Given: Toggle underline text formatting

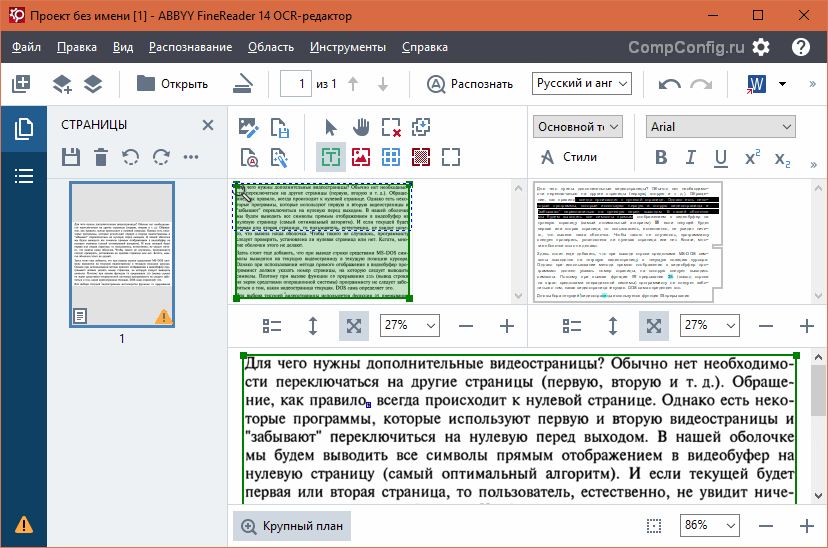Looking at the screenshot, I should (720, 157).
